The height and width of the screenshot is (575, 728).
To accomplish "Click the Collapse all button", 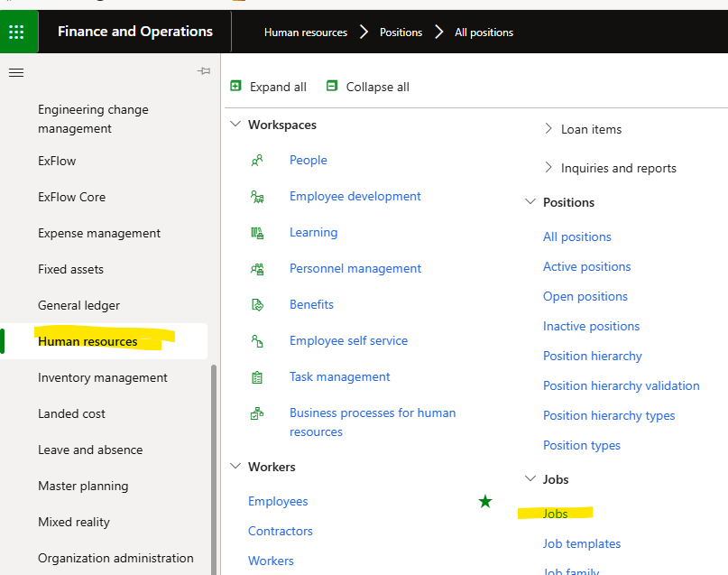I will [368, 87].
